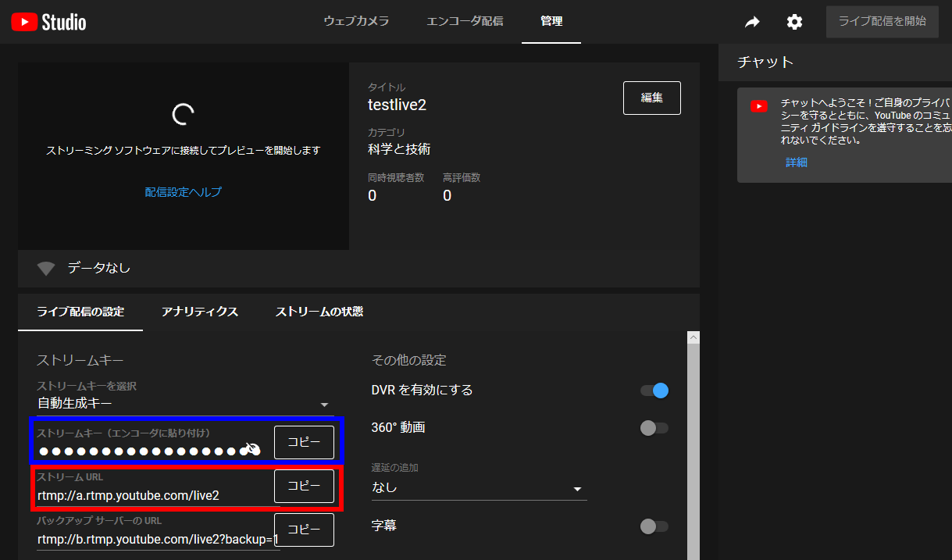Click the category text 科学と技術
Image resolution: width=952 pixels, height=560 pixels.
399,149
